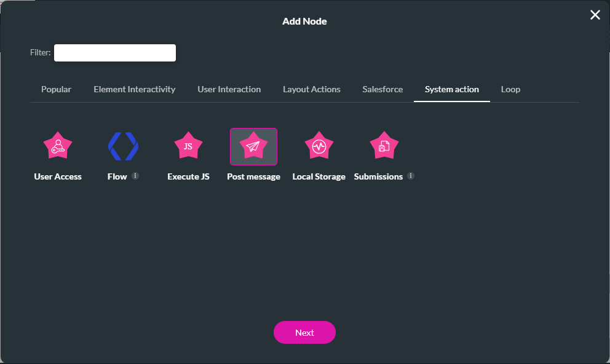This screenshot has width=610, height=364.
Task: Pick the Execute JS node icon
Action: pos(188,146)
